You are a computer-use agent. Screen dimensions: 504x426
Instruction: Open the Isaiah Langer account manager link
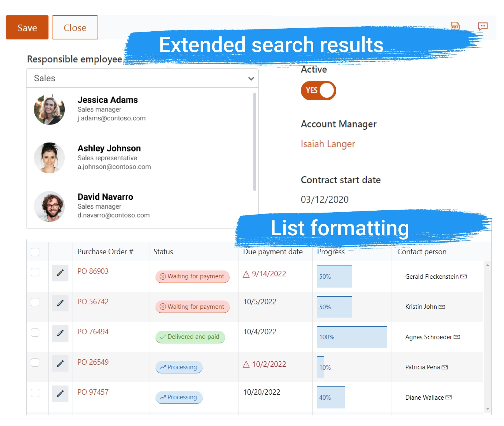pos(328,144)
